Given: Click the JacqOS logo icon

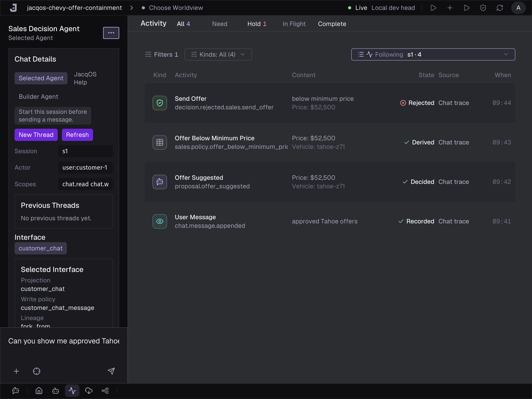Looking at the screenshot, I should click(13, 8).
